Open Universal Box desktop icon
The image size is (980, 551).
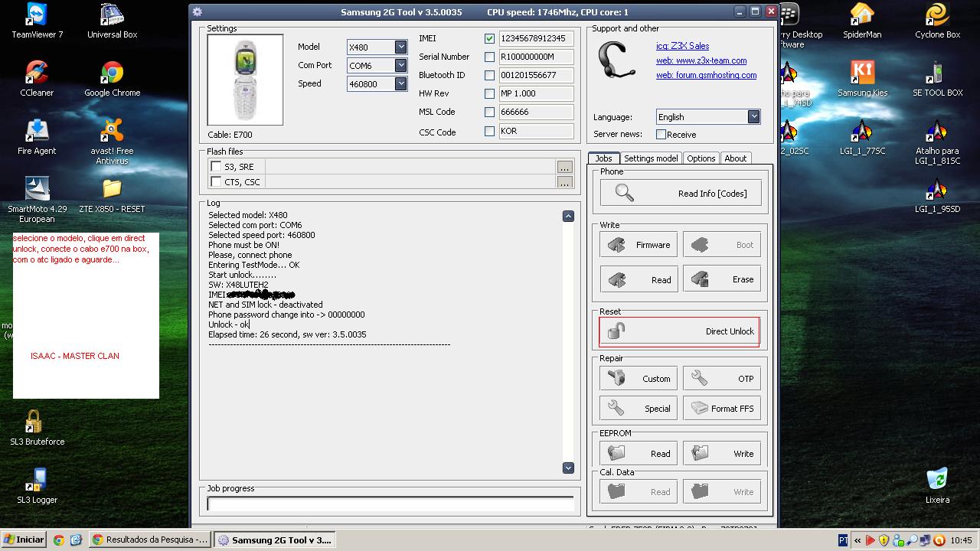tap(113, 21)
